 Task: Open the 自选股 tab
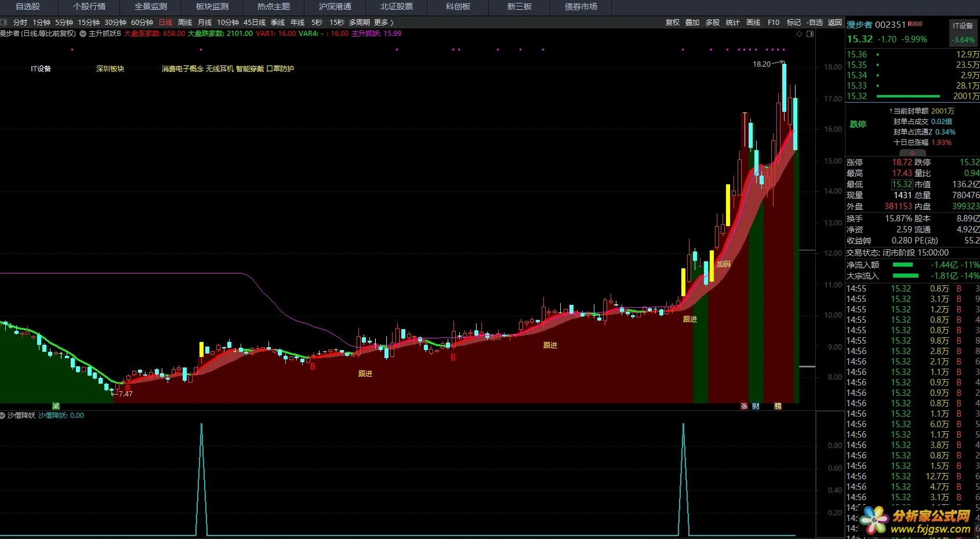(x=28, y=7)
